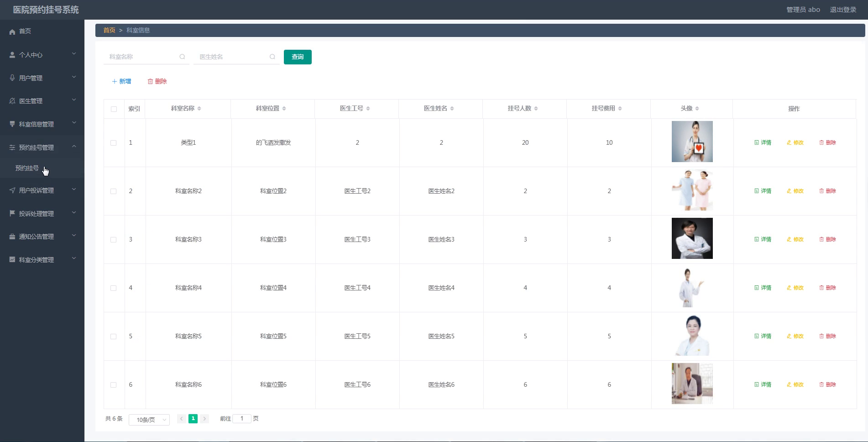Click page 1 button in pagination

[x=193, y=418]
